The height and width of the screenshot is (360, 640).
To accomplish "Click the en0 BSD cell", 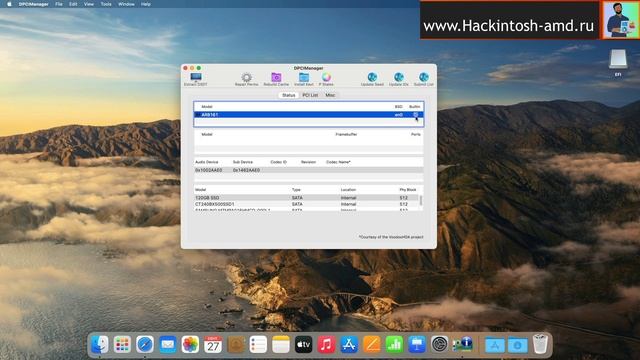I will [398, 115].
